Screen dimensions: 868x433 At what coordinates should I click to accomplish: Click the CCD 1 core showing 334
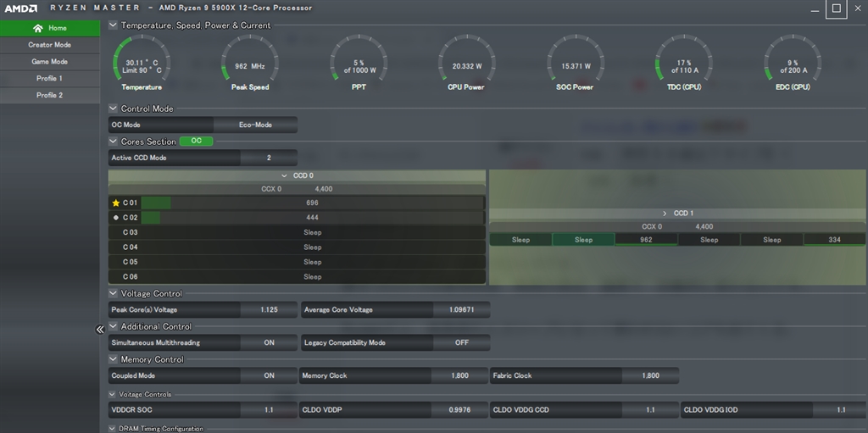tap(834, 240)
